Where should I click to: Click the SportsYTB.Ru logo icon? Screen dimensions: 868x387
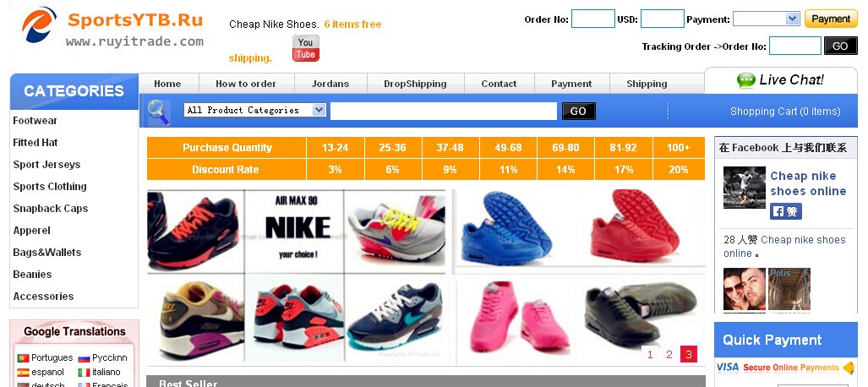click(x=39, y=25)
